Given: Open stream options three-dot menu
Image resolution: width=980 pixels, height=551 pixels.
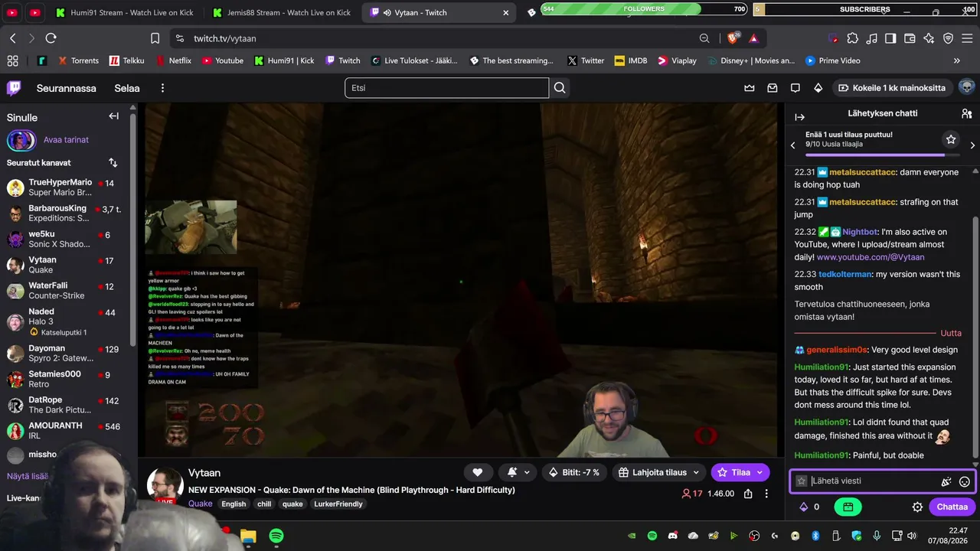Looking at the screenshot, I should click(x=766, y=494).
